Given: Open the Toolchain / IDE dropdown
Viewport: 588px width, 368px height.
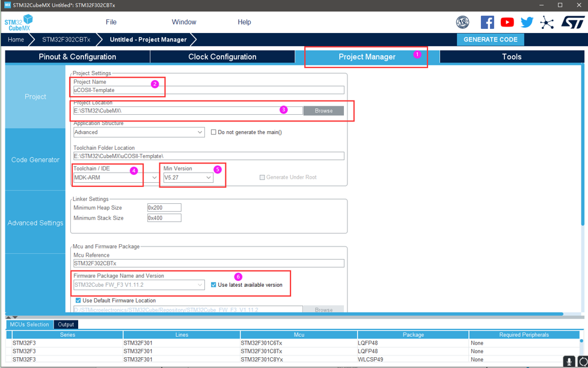Looking at the screenshot, I should (x=115, y=177).
